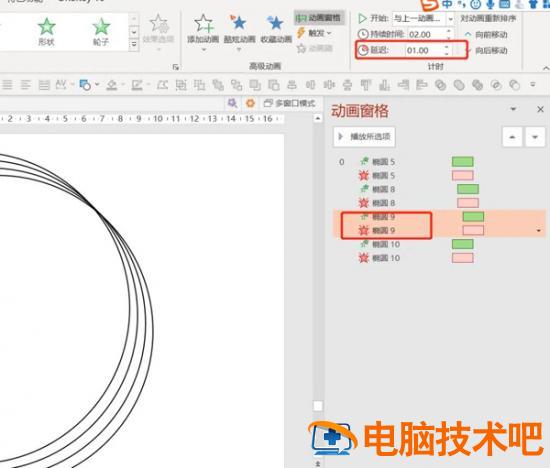Move selected animation down with arrow button
This screenshot has width=550, height=468.
(x=535, y=137)
